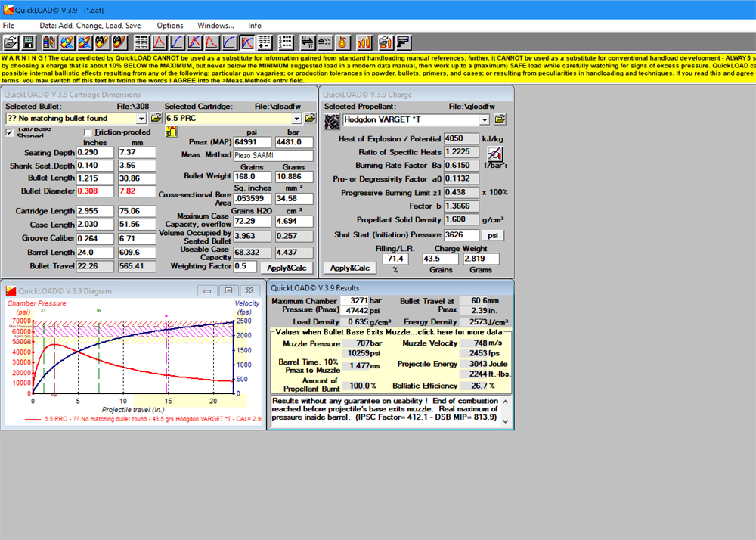Image resolution: width=756 pixels, height=540 pixels.
Task: Maximize the QuickLOAD Diagram window
Action: 228,290
